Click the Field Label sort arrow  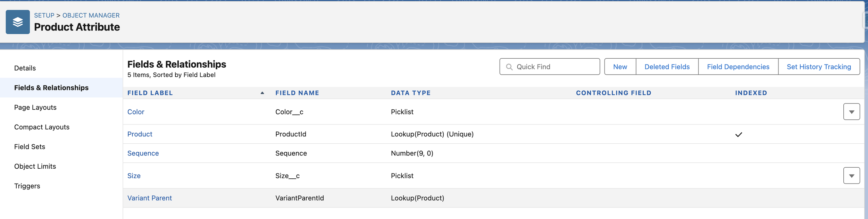coord(262,93)
